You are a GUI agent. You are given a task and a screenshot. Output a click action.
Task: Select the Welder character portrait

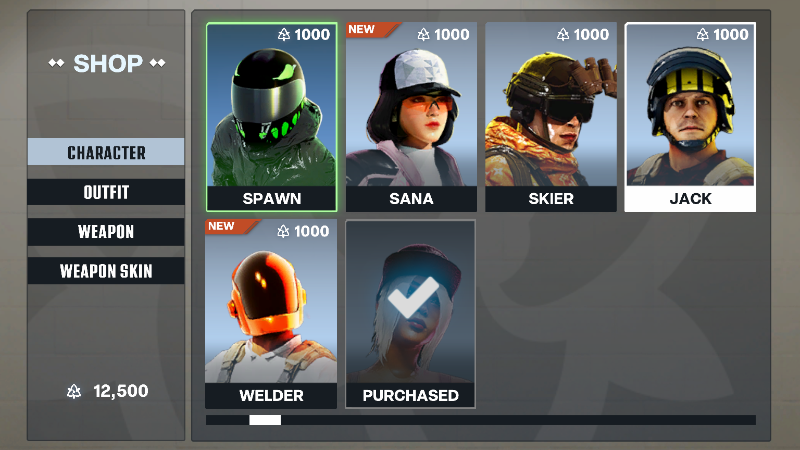(271, 301)
